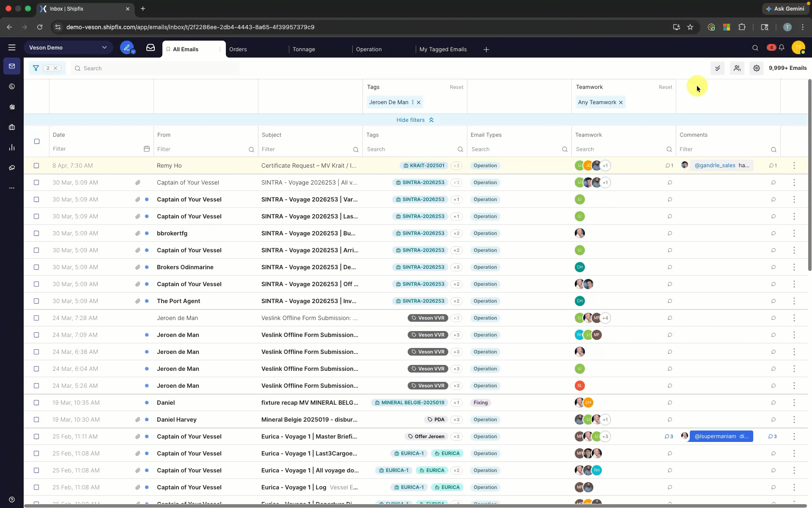
Task: Expand +4 teamwork members on Jeroen row
Action: pos(605,318)
